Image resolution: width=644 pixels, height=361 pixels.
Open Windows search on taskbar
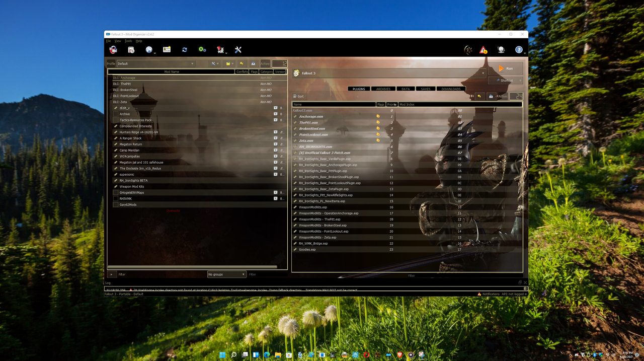233,355
